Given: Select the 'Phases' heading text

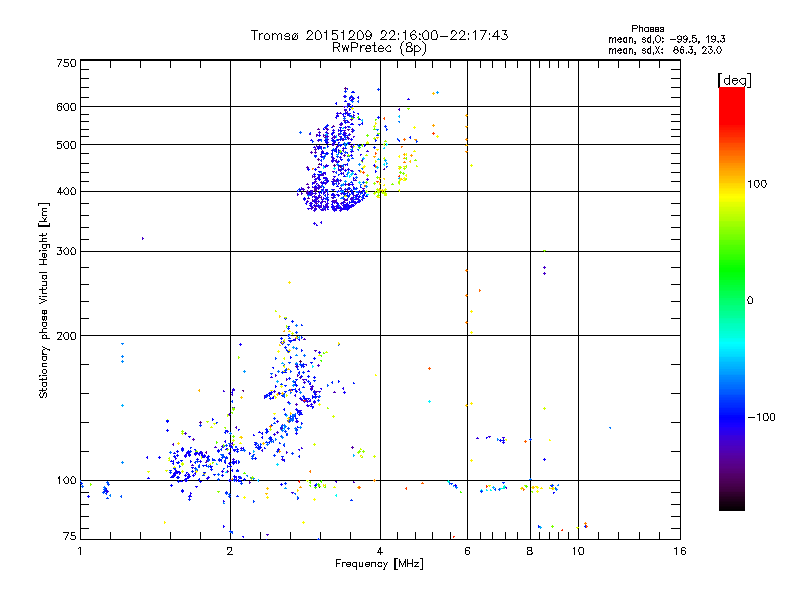Looking at the screenshot, I should point(647,29).
